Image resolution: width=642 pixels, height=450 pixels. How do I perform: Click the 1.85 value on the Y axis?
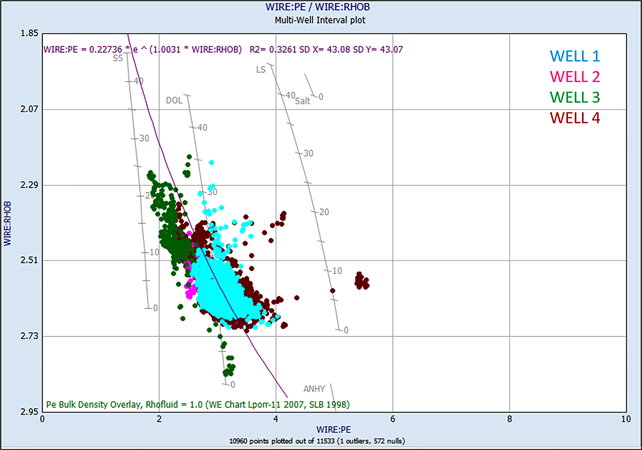point(28,34)
